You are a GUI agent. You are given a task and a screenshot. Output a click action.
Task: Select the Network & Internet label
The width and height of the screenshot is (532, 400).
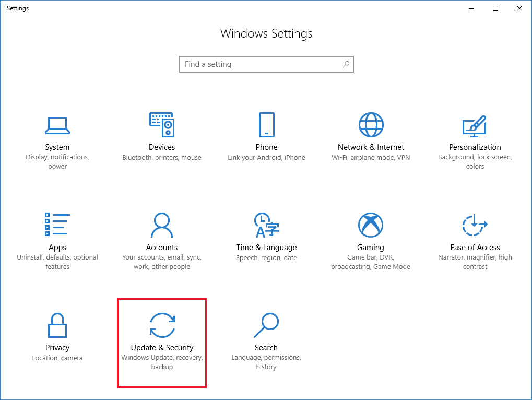click(x=371, y=147)
